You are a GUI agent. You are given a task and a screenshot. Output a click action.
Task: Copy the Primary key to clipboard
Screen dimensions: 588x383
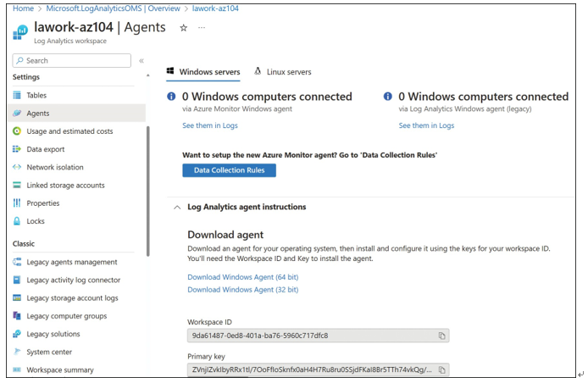[x=442, y=370]
